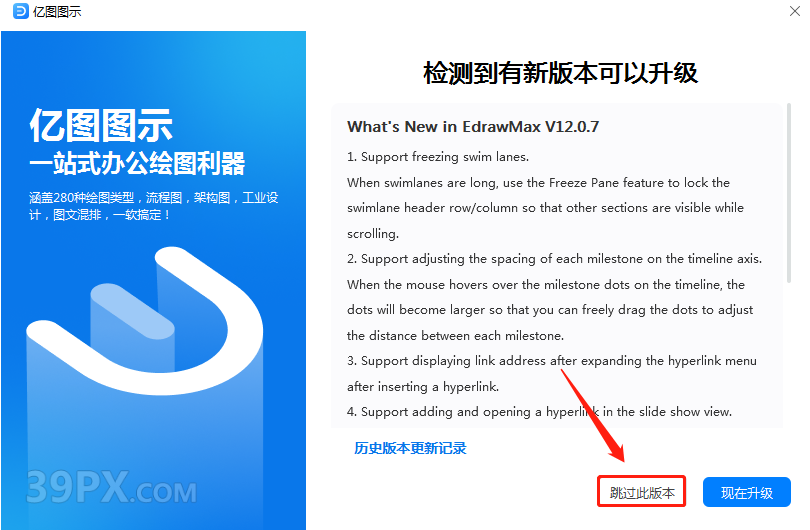Screen dimensions: 810x530
Task: Click the large 亿图图示 banner heading
Action: [101, 126]
